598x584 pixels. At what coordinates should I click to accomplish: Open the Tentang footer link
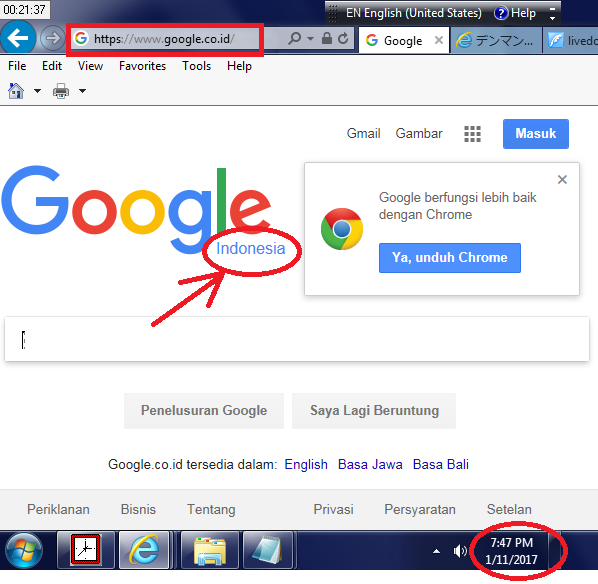pos(211,509)
